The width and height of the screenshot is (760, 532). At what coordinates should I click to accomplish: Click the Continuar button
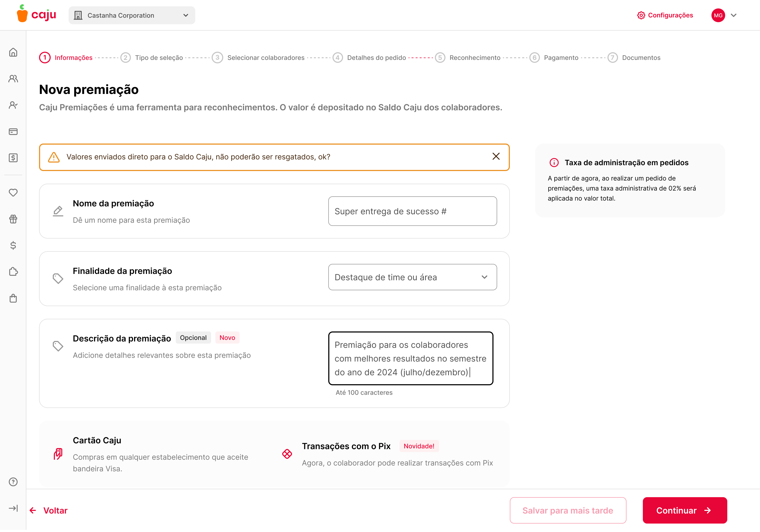[x=685, y=510]
